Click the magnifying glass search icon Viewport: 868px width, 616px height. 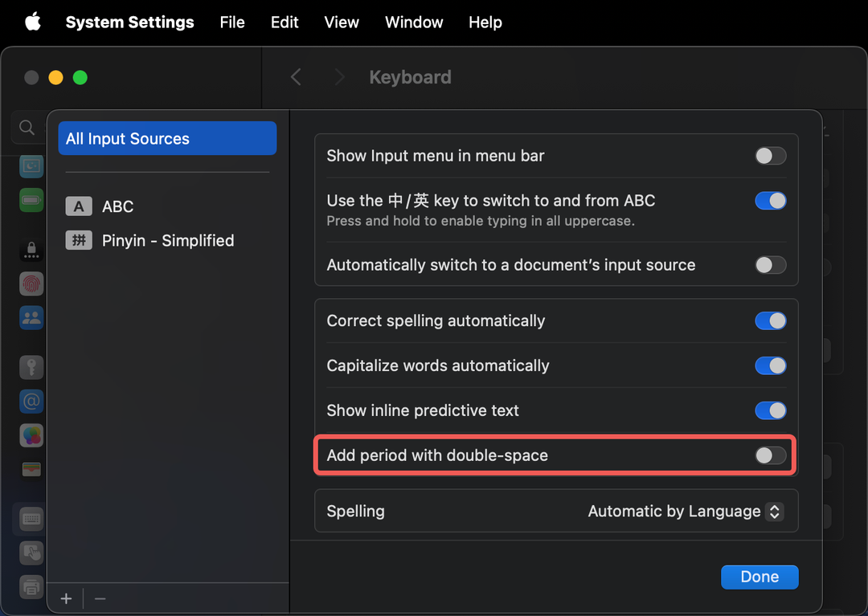pyautogui.click(x=27, y=128)
